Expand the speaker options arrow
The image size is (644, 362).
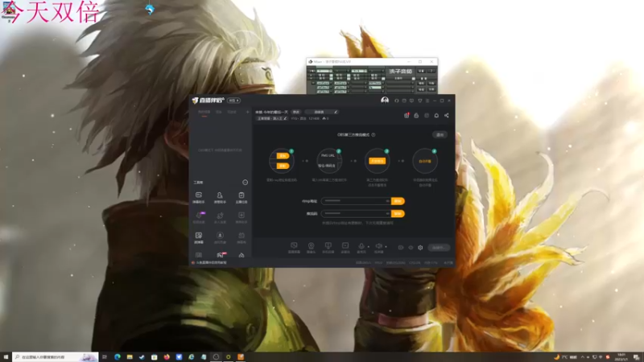pyautogui.click(x=386, y=247)
